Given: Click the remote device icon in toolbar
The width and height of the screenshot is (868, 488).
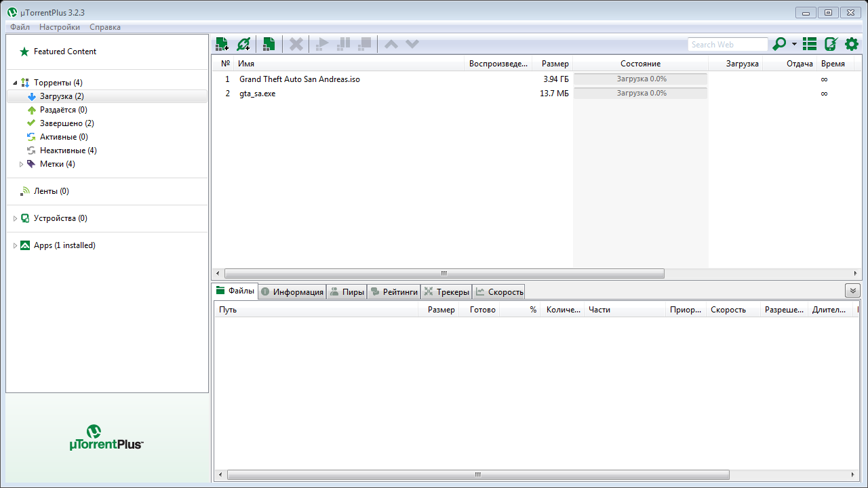Looking at the screenshot, I should [x=831, y=45].
